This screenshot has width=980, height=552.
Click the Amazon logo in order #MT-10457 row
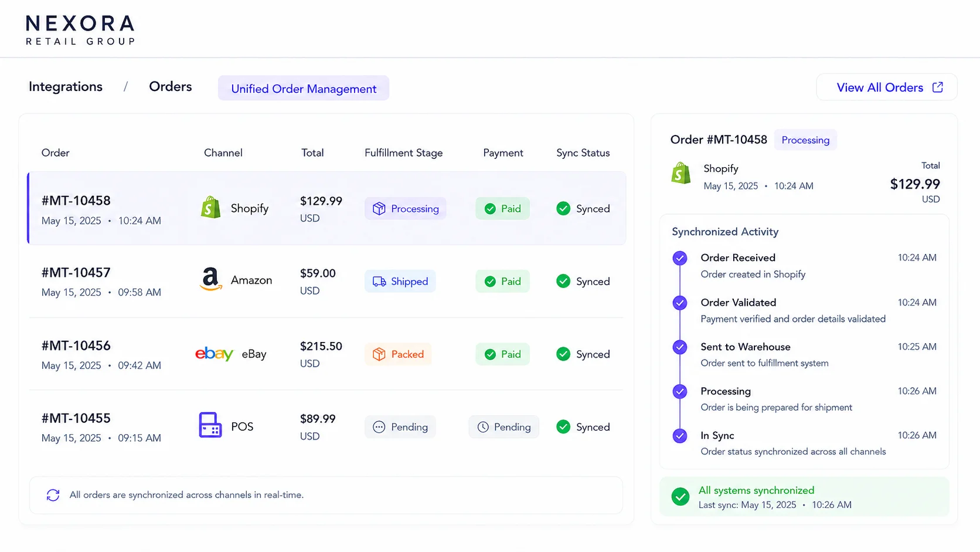coord(210,279)
